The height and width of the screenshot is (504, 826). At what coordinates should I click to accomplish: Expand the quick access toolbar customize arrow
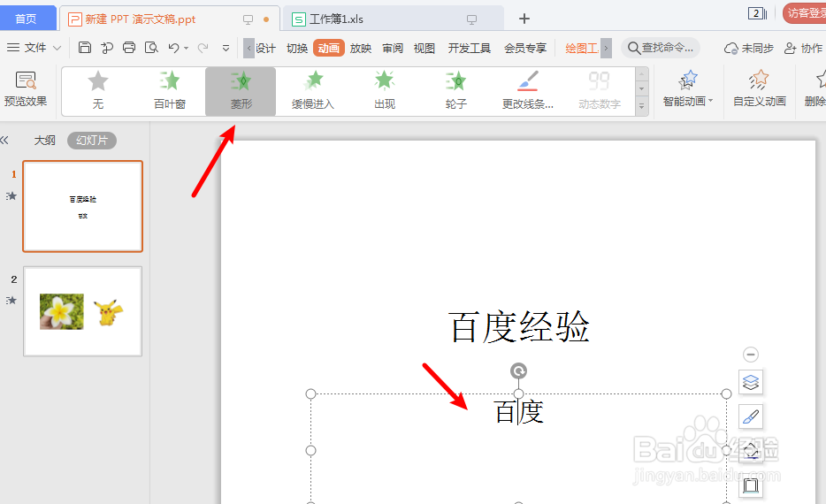point(226,48)
